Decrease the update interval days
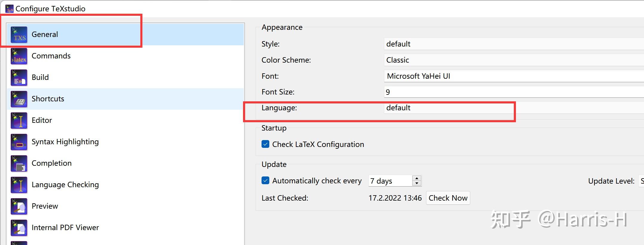This screenshot has width=644, height=245. coord(417,183)
